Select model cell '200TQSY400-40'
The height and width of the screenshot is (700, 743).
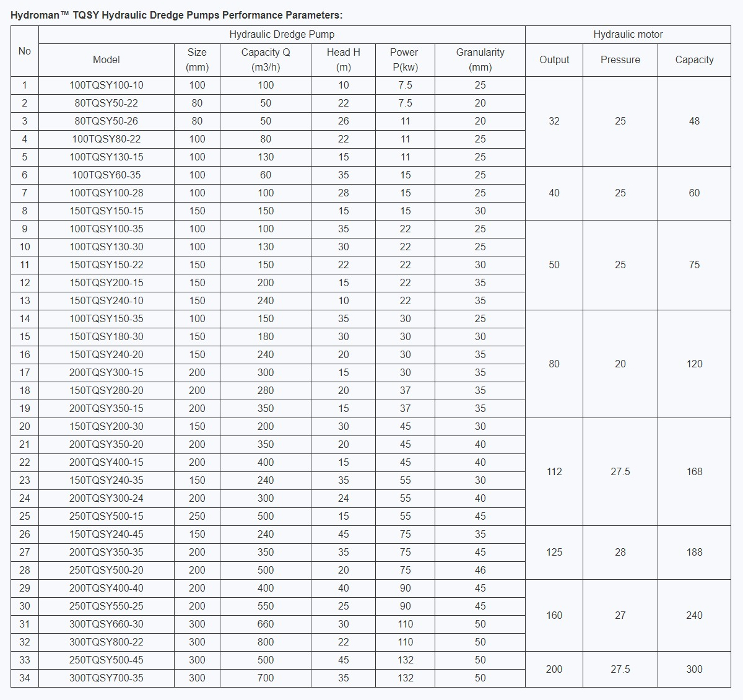pyautogui.click(x=106, y=588)
